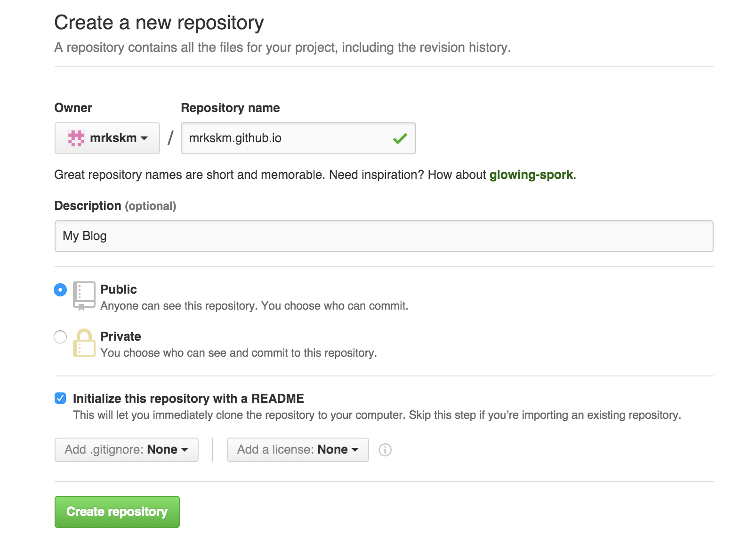This screenshot has height=559, width=756.
Task: Select the Private radio button
Action: (x=60, y=337)
